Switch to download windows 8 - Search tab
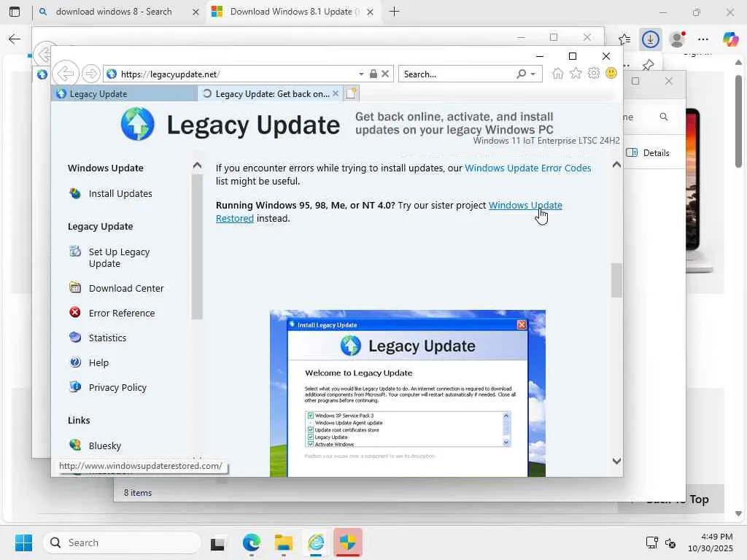747x560 pixels. [x=118, y=12]
